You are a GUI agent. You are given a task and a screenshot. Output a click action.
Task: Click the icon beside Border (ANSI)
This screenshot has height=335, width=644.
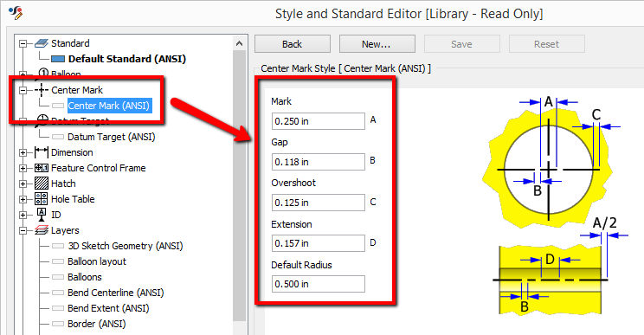58,324
